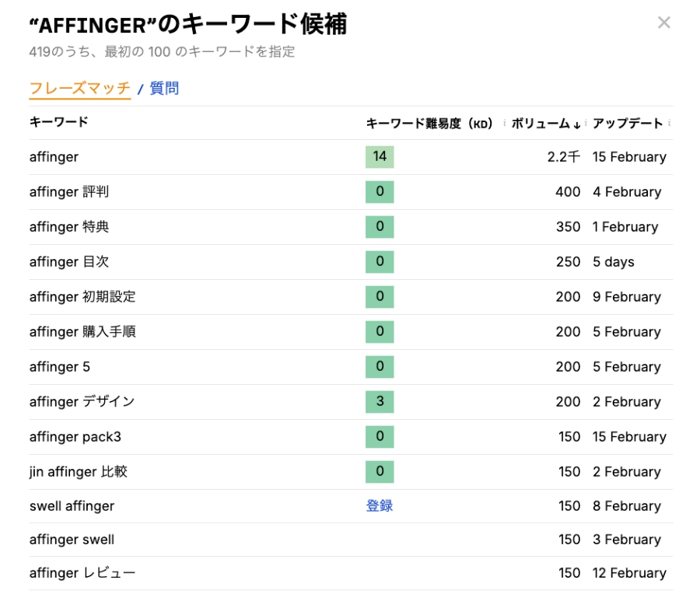Select the keyword "affinger swell"

[72, 540]
